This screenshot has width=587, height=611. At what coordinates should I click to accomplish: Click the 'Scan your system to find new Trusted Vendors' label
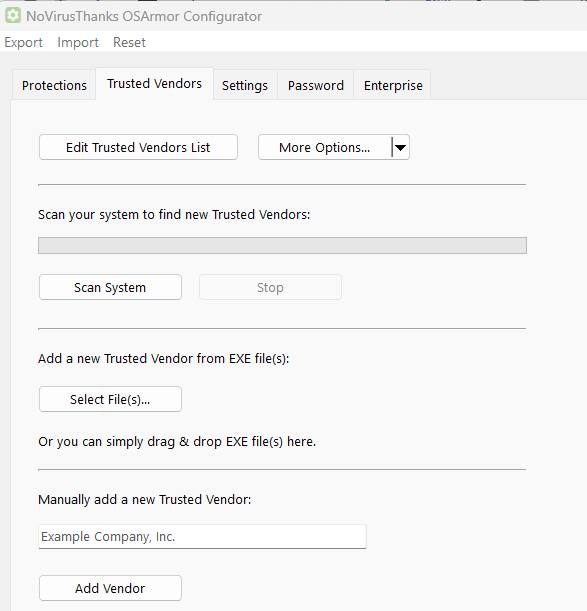click(174, 215)
